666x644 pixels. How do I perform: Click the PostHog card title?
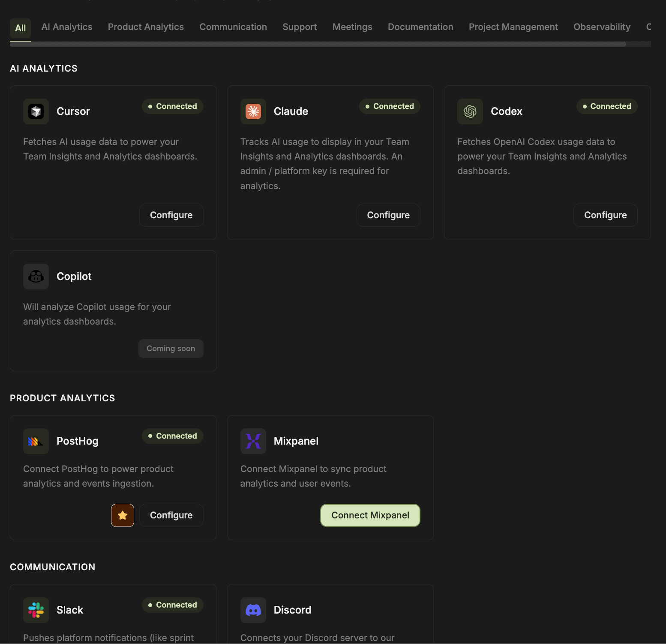pos(78,441)
